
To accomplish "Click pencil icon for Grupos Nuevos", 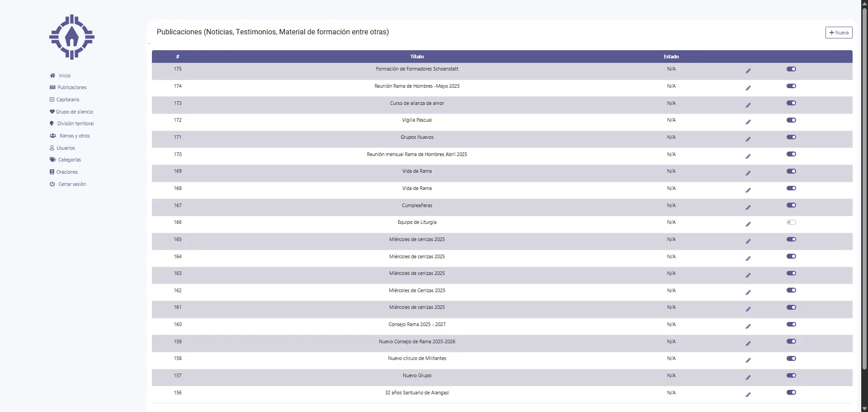I will point(748,139).
